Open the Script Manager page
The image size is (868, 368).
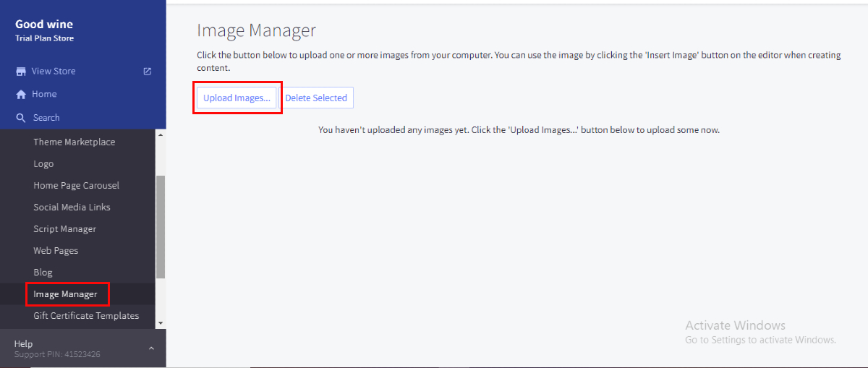tap(64, 229)
